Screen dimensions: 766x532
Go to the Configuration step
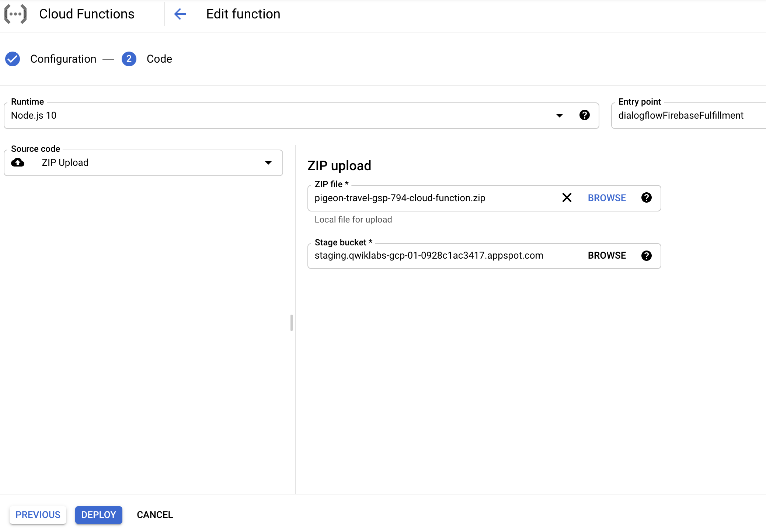(x=63, y=59)
